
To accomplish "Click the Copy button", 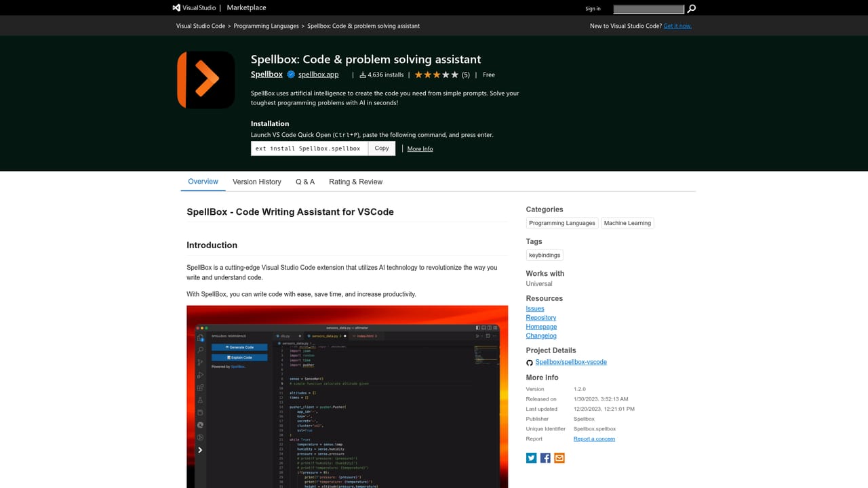I will [382, 148].
